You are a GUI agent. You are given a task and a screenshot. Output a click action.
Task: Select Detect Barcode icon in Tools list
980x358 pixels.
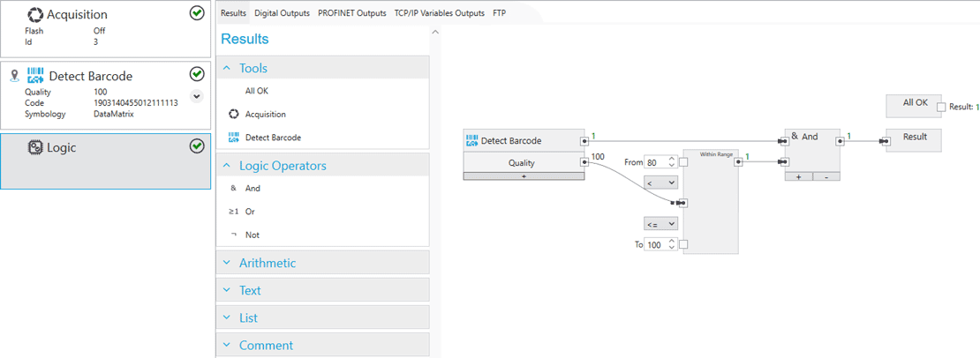(234, 138)
